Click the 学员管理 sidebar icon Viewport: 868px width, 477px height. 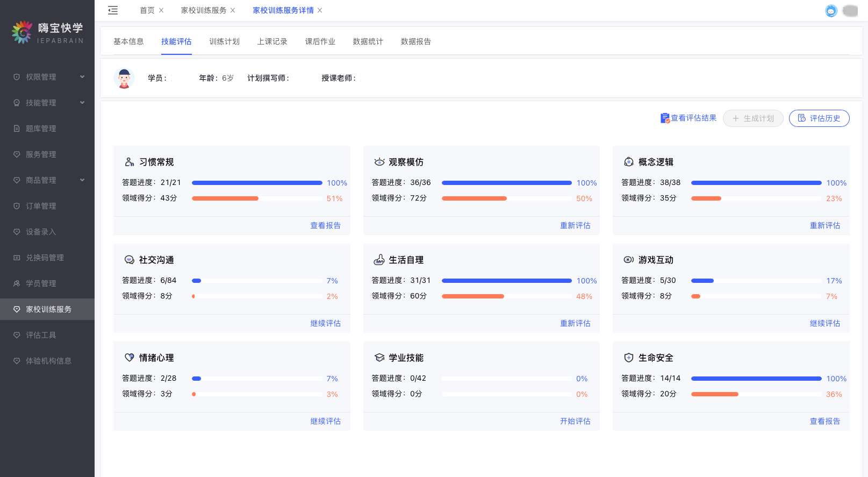pos(17,283)
